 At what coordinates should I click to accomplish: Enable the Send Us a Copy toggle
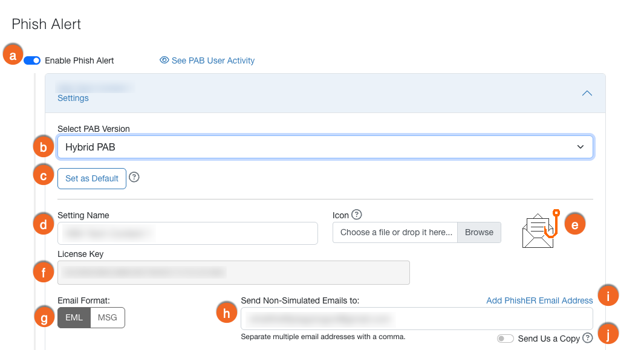tap(505, 339)
